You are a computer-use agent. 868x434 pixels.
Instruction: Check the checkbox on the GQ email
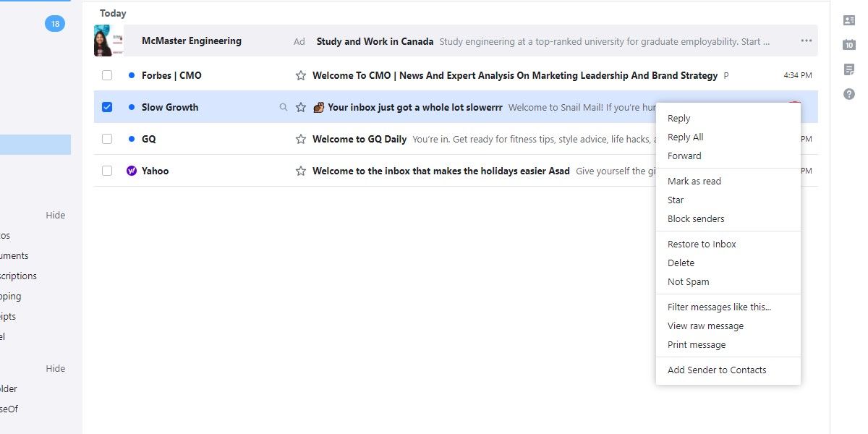[107, 139]
